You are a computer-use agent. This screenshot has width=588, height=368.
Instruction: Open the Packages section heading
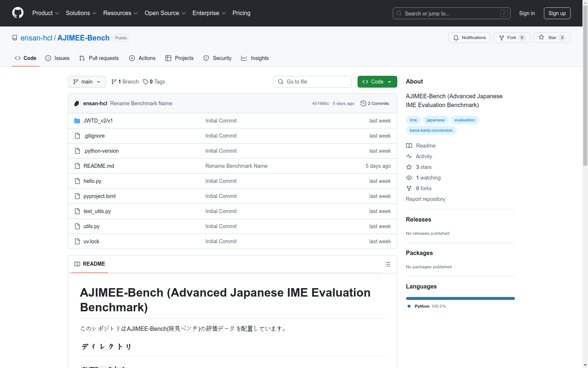click(x=419, y=253)
